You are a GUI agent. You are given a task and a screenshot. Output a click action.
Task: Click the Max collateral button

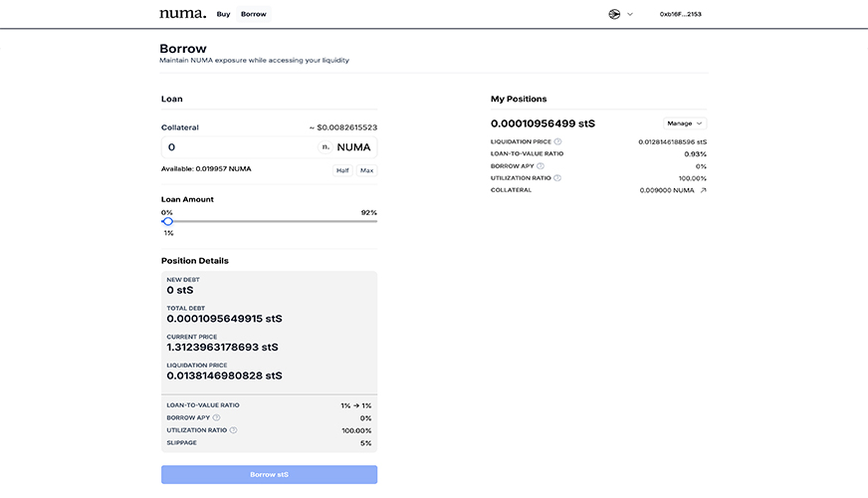pos(367,170)
